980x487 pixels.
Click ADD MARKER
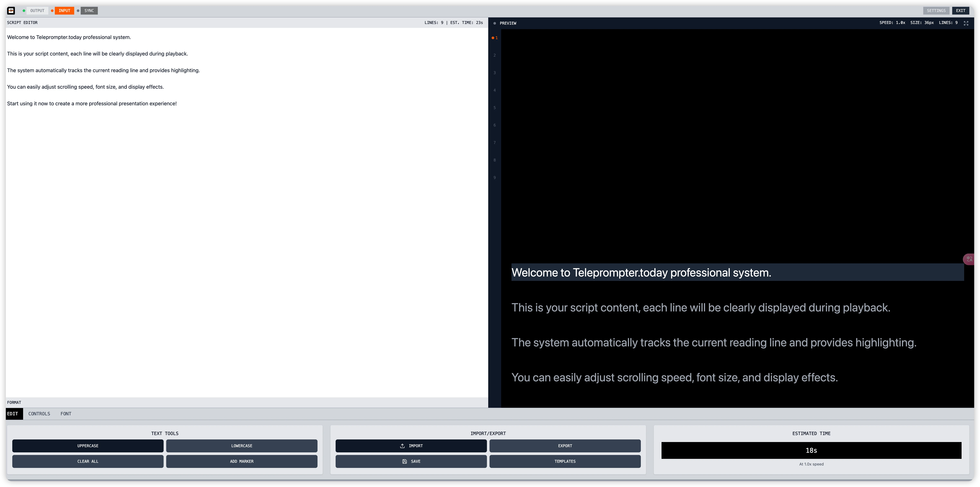coord(242,461)
